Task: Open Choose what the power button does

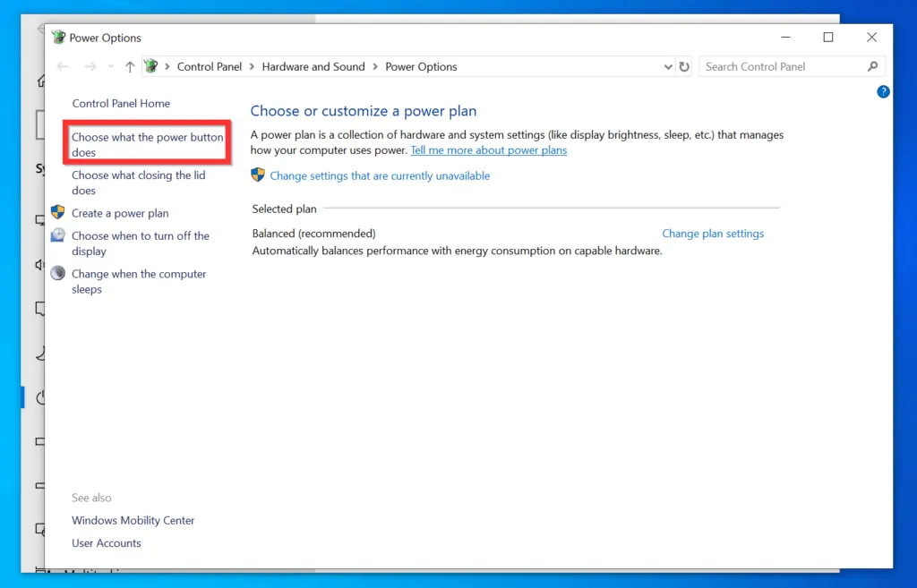Action: [x=147, y=144]
